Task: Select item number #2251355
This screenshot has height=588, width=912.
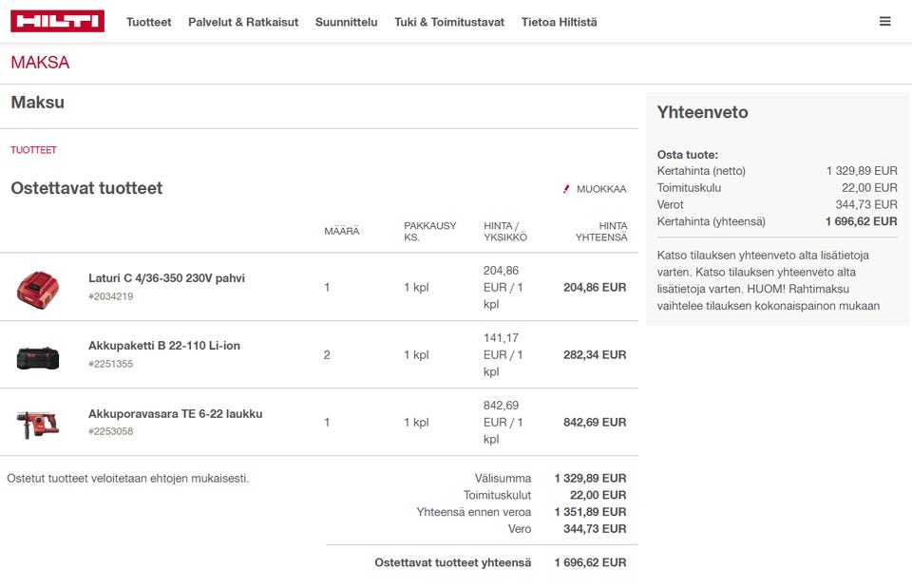Action: pos(110,364)
